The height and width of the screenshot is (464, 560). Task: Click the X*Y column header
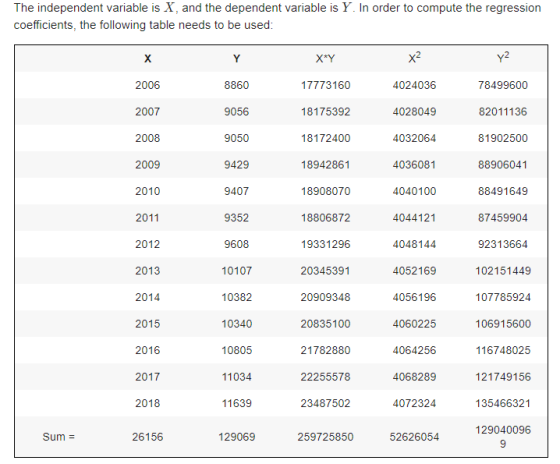click(x=325, y=59)
